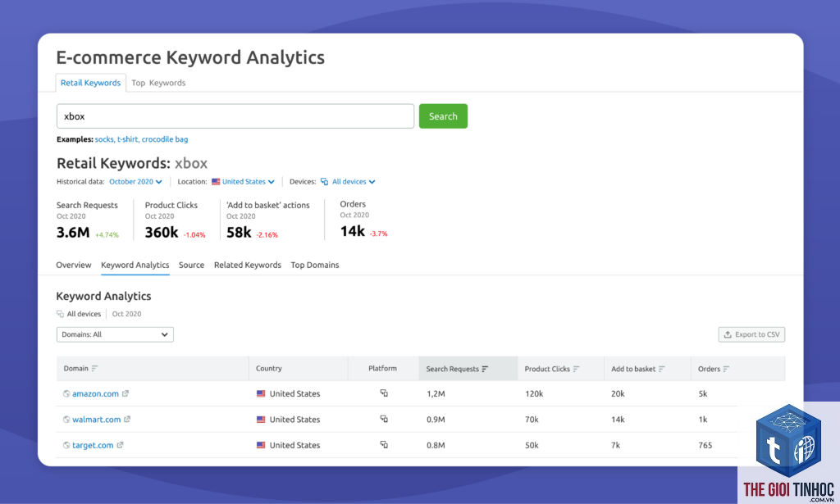Click the globe icon beside walmart.com
Screen dimensions: 840x504
pyautogui.click(x=66, y=420)
